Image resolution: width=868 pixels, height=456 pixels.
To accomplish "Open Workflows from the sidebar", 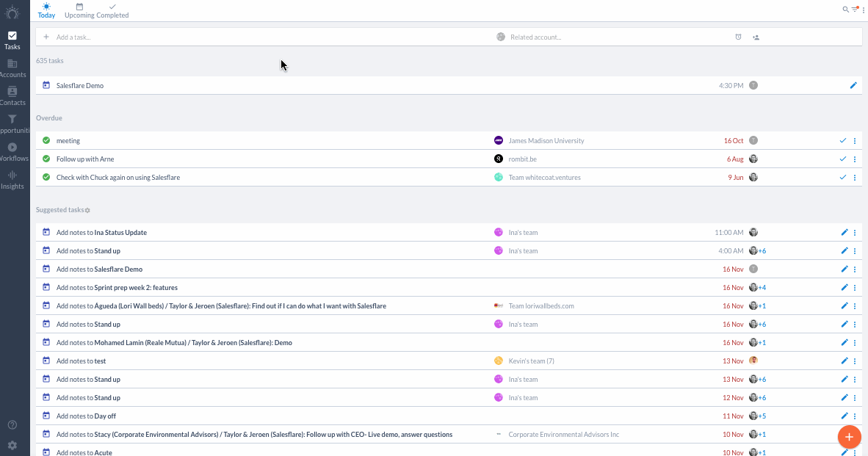I will [12, 152].
